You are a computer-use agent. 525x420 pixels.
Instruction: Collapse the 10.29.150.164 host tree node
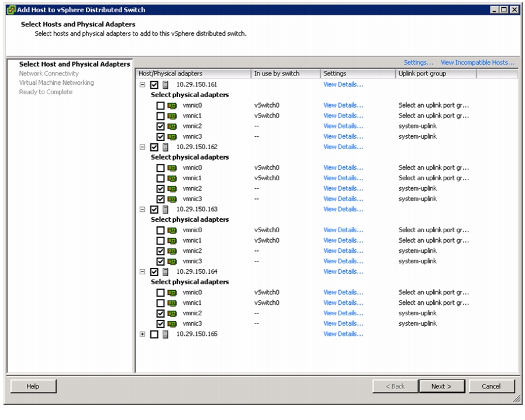[142, 272]
